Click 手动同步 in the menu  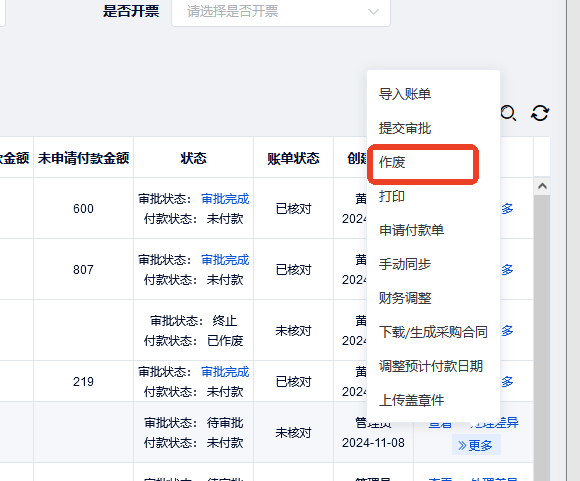[x=405, y=264]
